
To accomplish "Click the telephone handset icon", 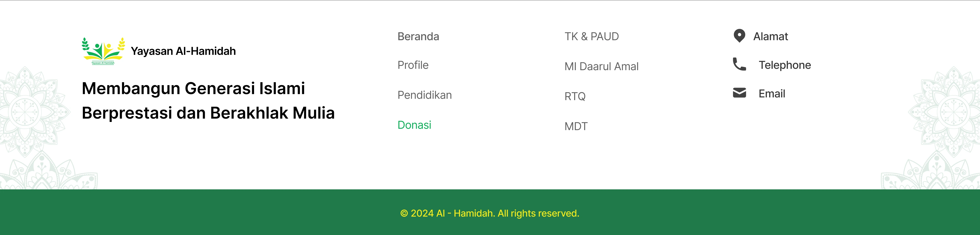I will click(739, 64).
